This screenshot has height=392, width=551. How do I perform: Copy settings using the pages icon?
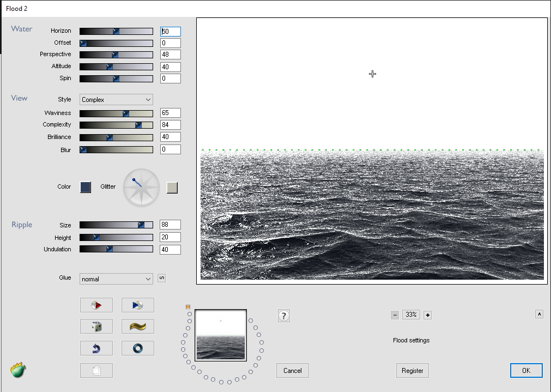coord(96,370)
